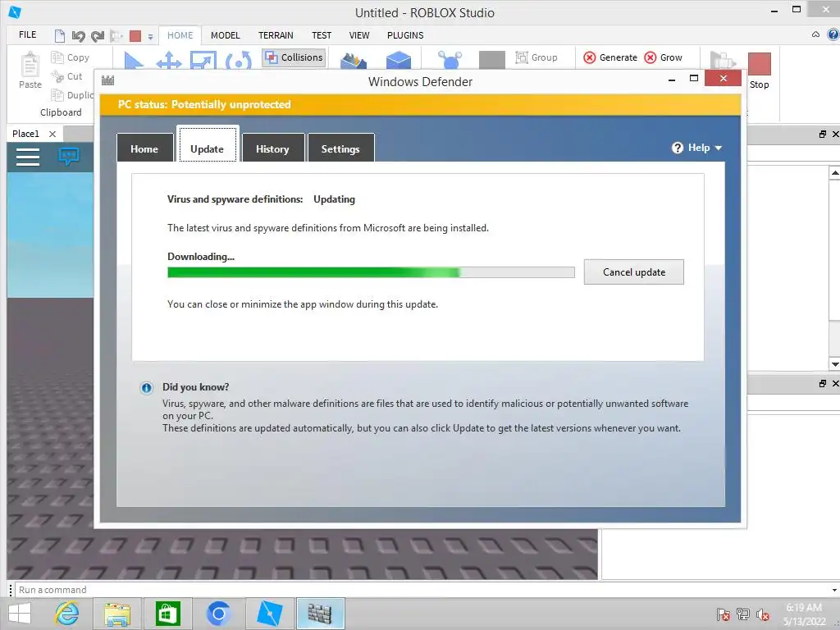Click Copy in the Clipboard group

pyautogui.click(x=71, y=57)
